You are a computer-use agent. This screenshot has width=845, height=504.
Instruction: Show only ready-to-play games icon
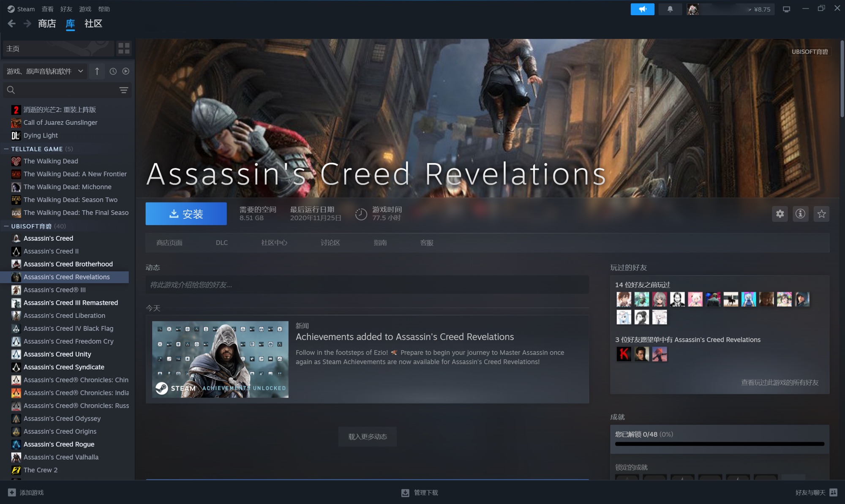tap(126, 71)
